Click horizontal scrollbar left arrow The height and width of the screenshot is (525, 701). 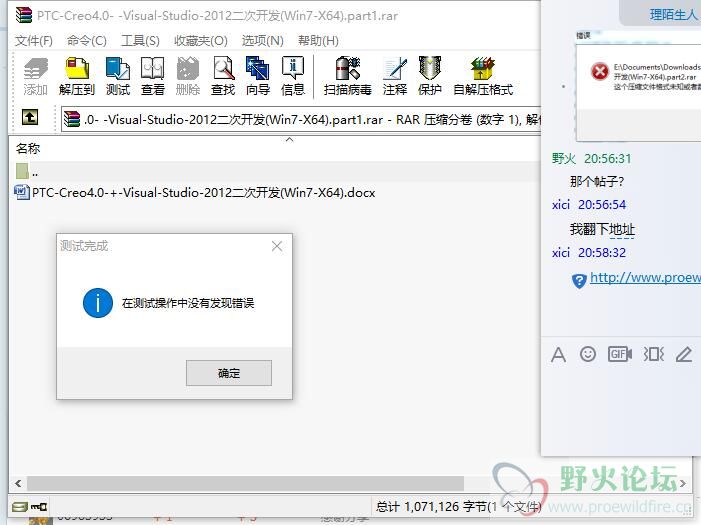coord(18,483)
